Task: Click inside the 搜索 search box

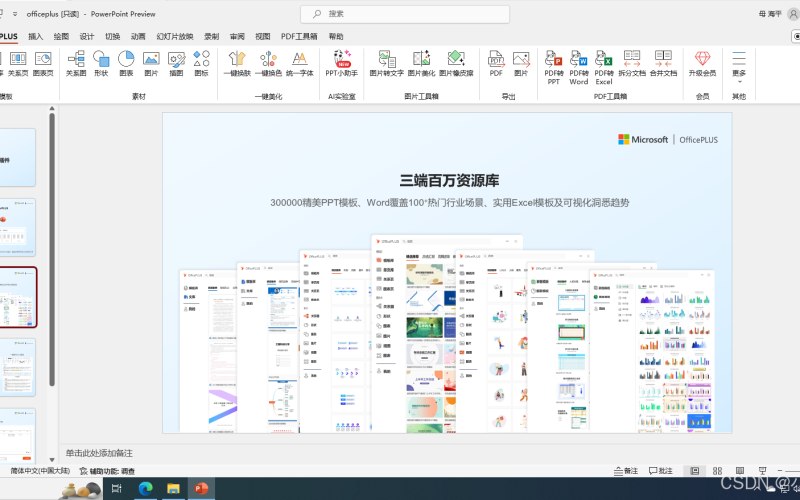Action: pyautogui.click(x=405, y=14)
